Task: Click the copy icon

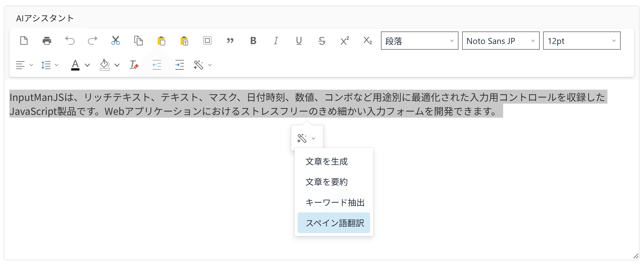Action: pyautogui.click(x=138, y=40)
